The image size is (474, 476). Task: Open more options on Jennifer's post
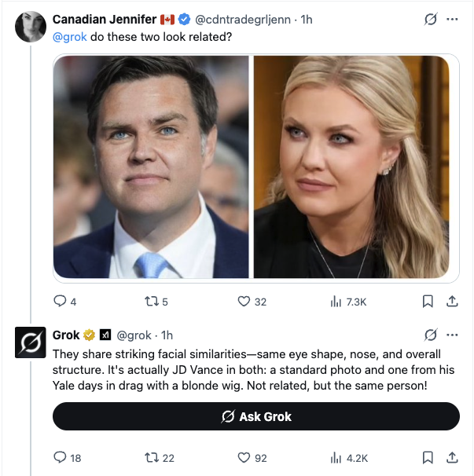click(452, 20)
